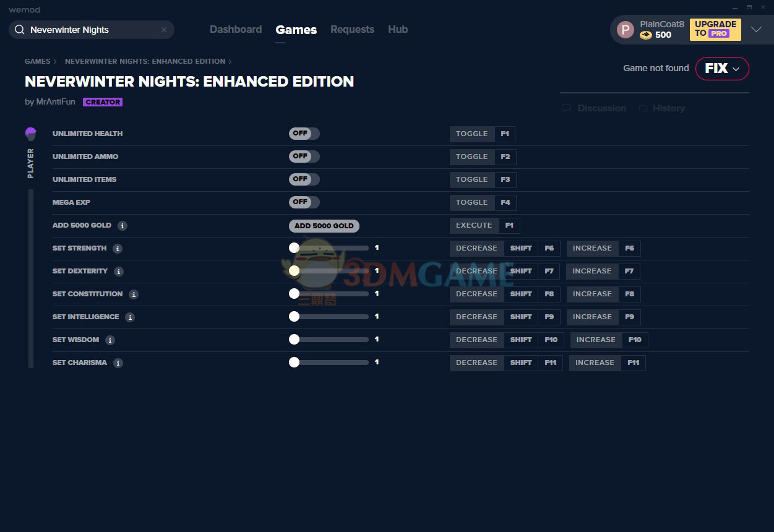Viewport: 774px width, 532px height.
Task: Click the Upgrade to Pro button
Action: pos(715,29)
